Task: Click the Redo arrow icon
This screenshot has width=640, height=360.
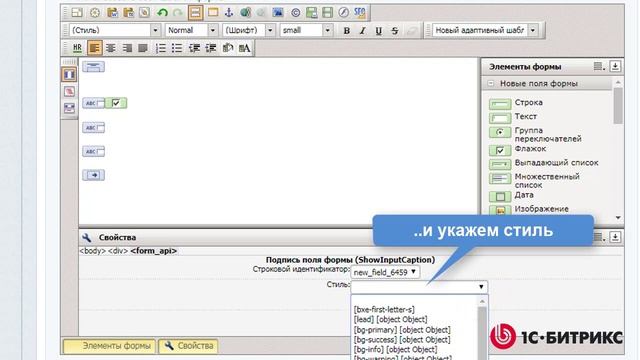Action: [x=178, y=13]
